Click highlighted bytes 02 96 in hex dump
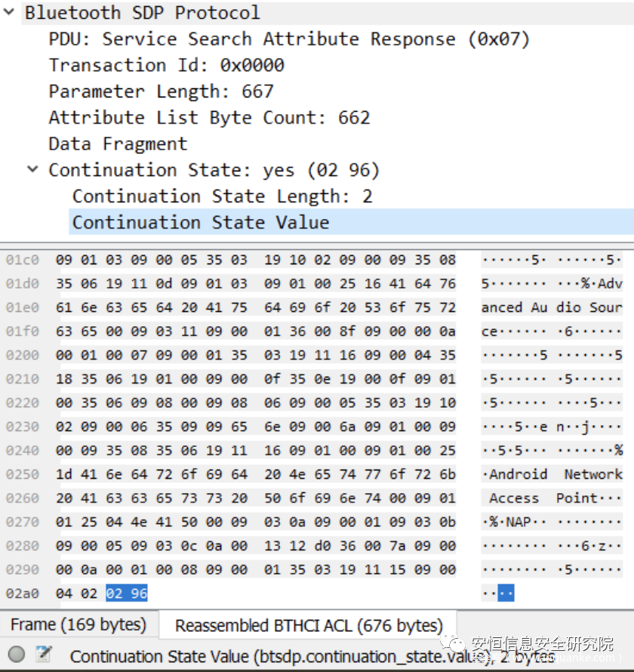Screen dimensions: 634x672 tap(127, 593)
